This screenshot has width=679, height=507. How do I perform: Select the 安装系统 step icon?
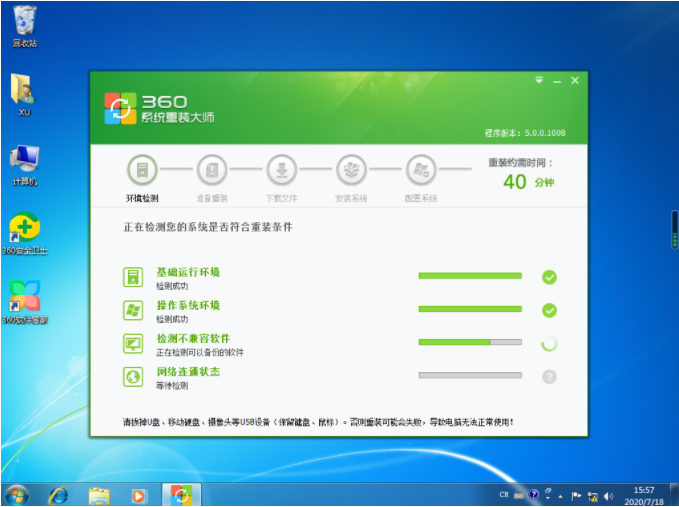point(351,170)
